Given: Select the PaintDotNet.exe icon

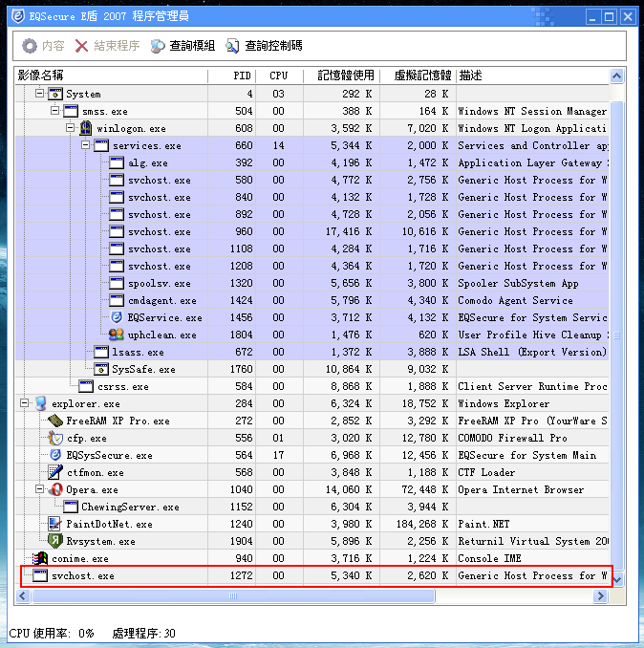Looking at the screenshot, I should [x=54, y=524].
